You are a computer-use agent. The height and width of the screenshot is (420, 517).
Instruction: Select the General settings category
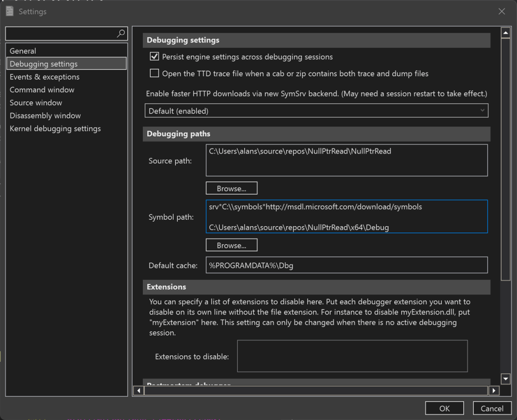(x=23, y=51)
